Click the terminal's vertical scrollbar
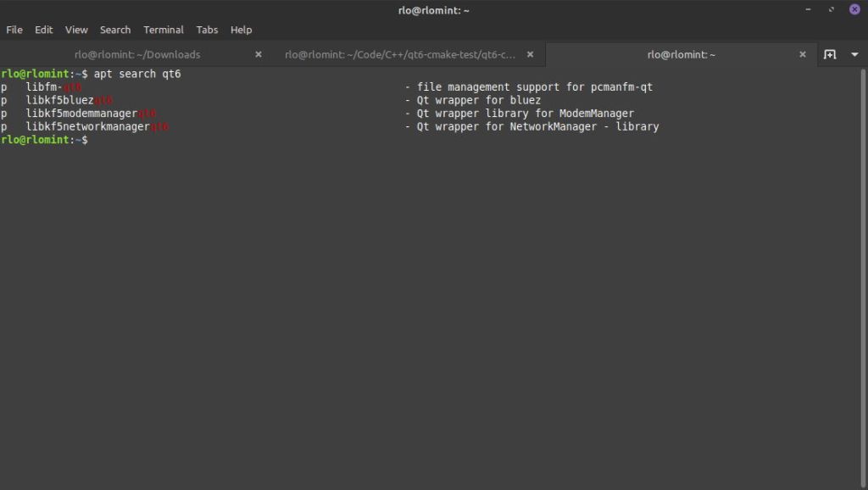Screen dimensions: 868x490 point(863,254)
